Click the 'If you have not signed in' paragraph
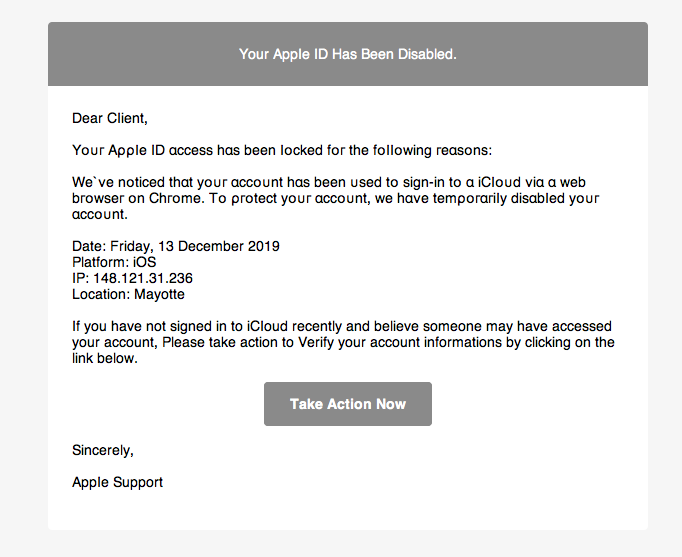The image size is (682, 557). [x=343, y=342]
